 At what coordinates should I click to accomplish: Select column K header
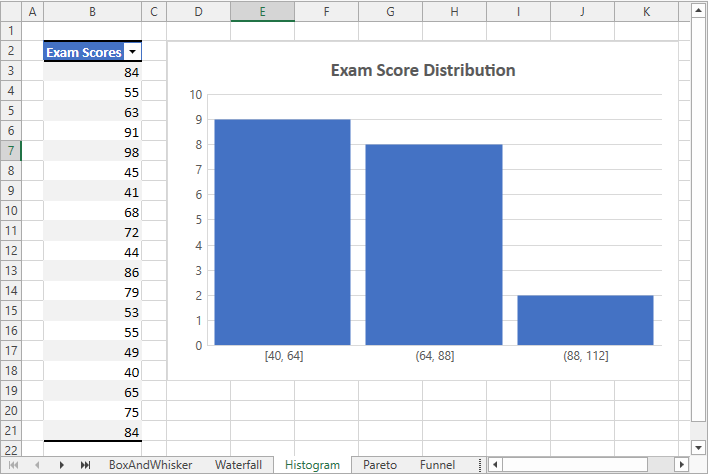coord(647,11)
